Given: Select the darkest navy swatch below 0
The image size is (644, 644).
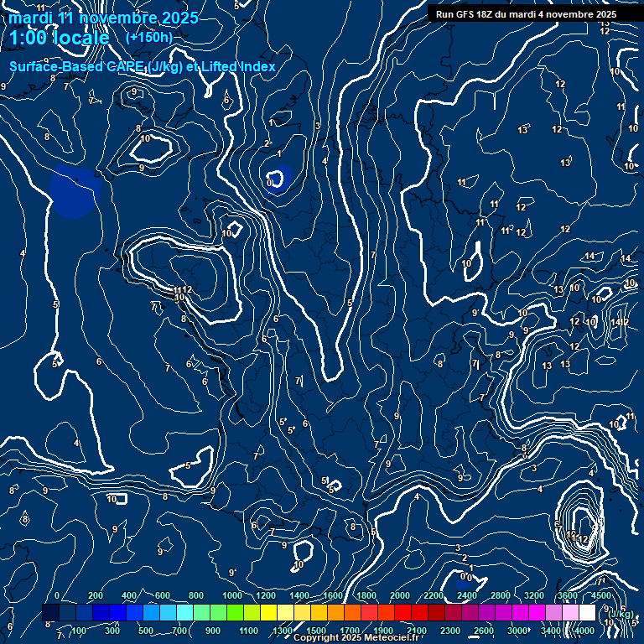Looking at the screenshot, I should [x=50, y=612].
